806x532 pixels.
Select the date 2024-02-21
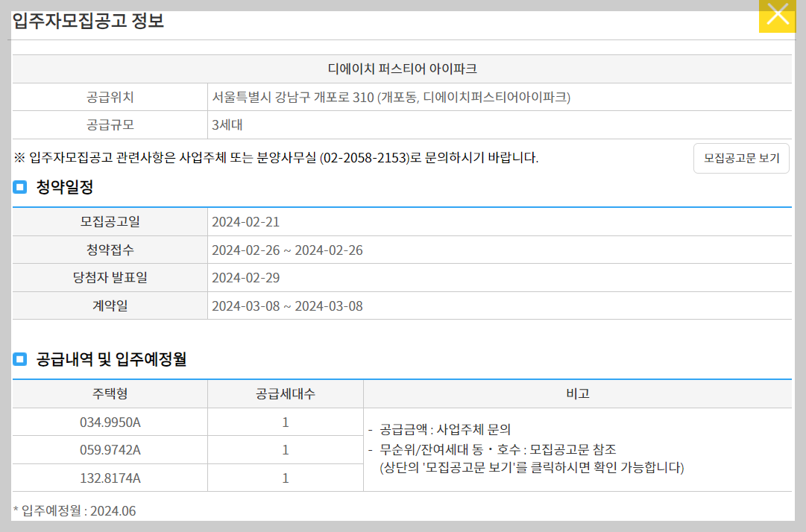coord(246,222)
